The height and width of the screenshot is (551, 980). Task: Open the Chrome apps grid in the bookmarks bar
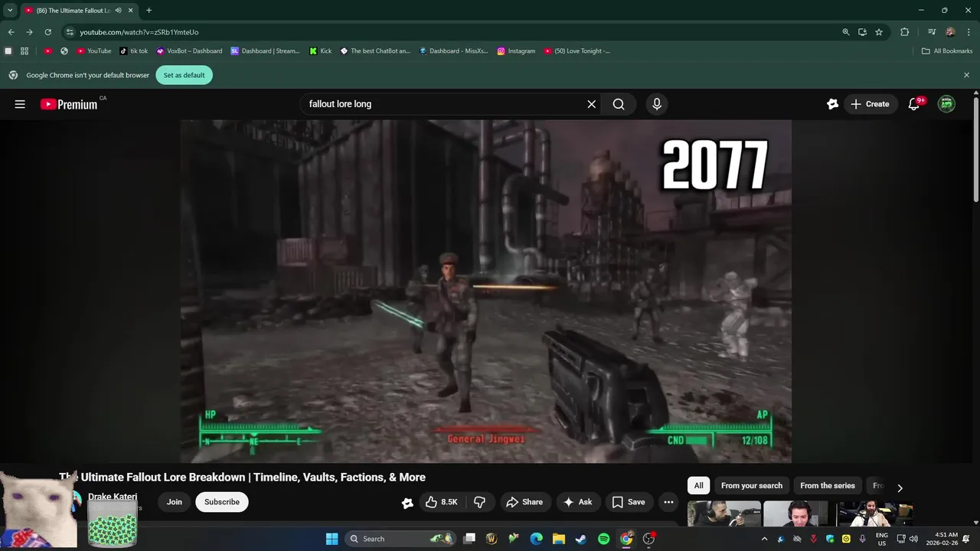coord(24,51)
